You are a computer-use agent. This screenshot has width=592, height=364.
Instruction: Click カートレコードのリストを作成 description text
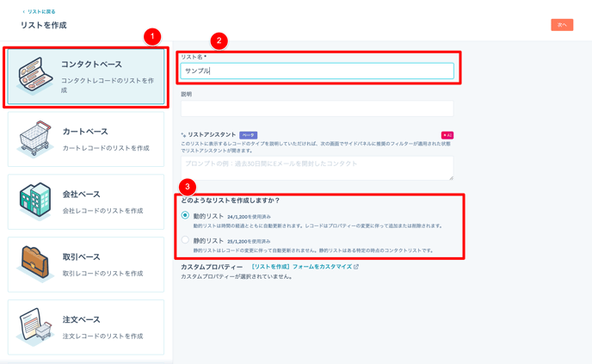tap(106, 148)
